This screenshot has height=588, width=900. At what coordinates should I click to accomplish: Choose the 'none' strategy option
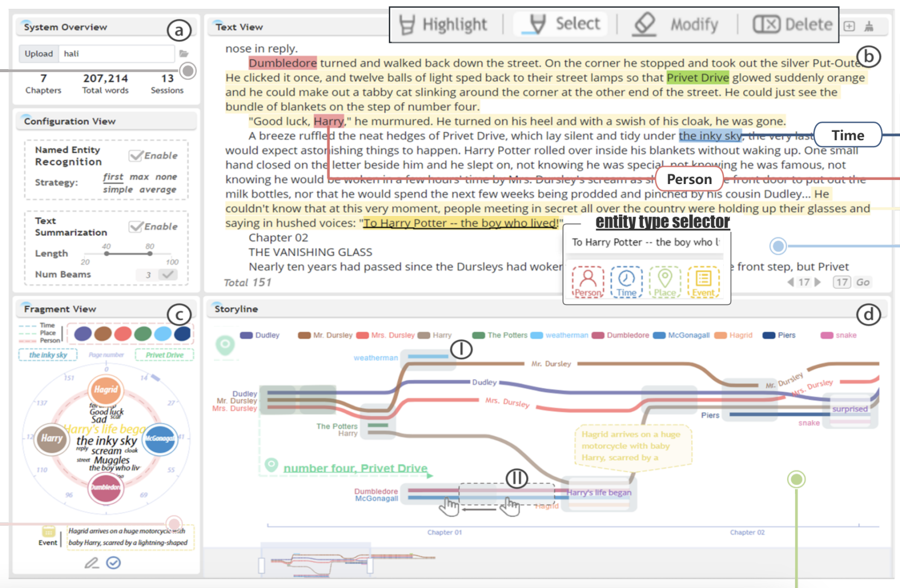click(166, 177)
